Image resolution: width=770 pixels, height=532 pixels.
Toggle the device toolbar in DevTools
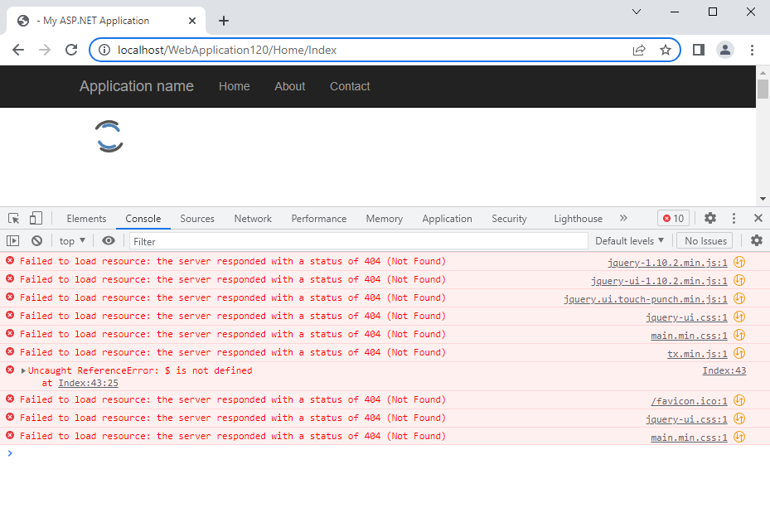tap(36, 219)
